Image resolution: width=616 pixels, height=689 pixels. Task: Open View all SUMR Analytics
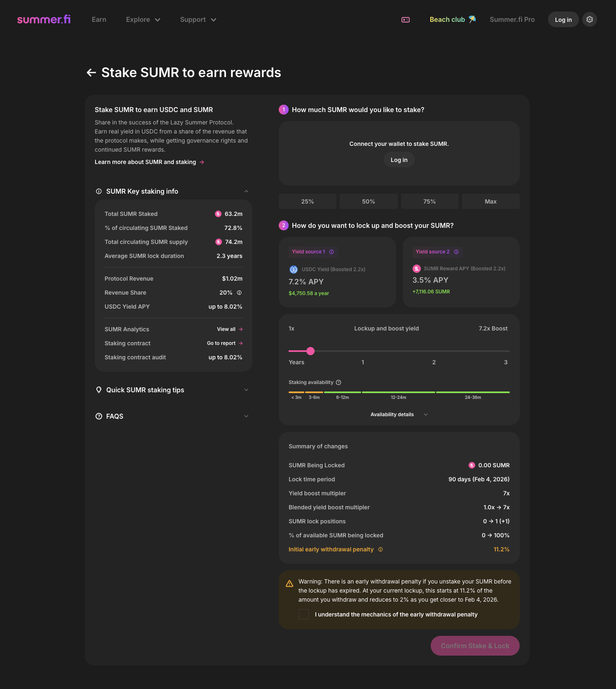click(230, 329)
